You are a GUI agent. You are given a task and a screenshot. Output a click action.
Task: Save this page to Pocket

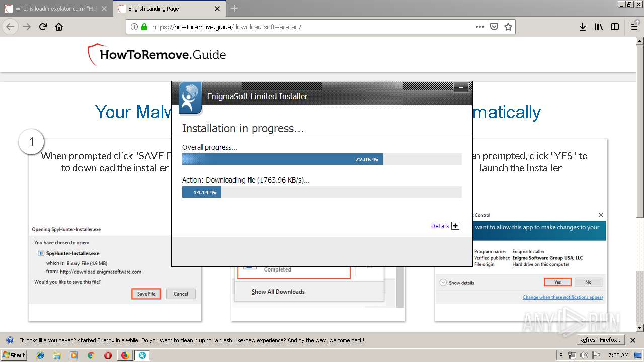[x=494, y=27]
